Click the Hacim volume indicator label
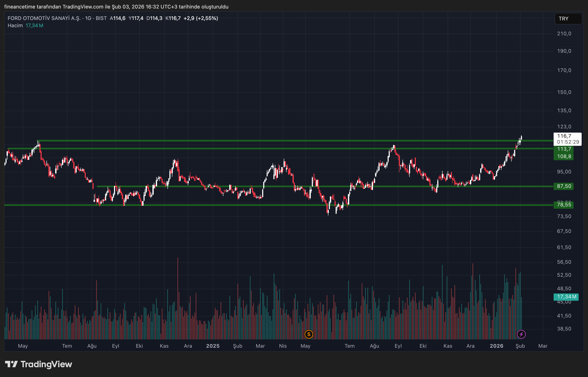 pyautogui.click(x=15, y=26)
